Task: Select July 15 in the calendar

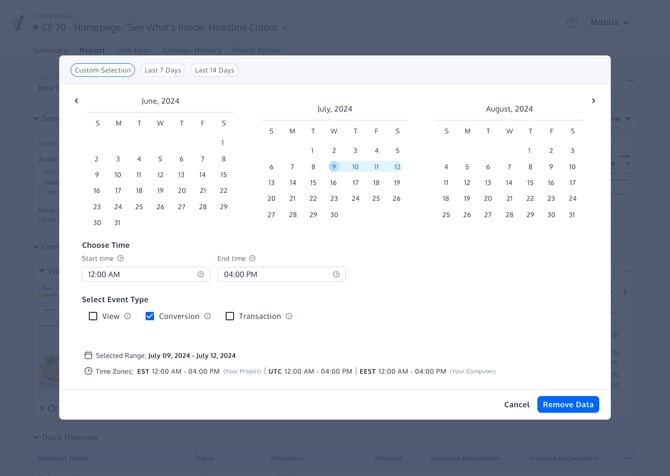Action: (x=313, y=182)
